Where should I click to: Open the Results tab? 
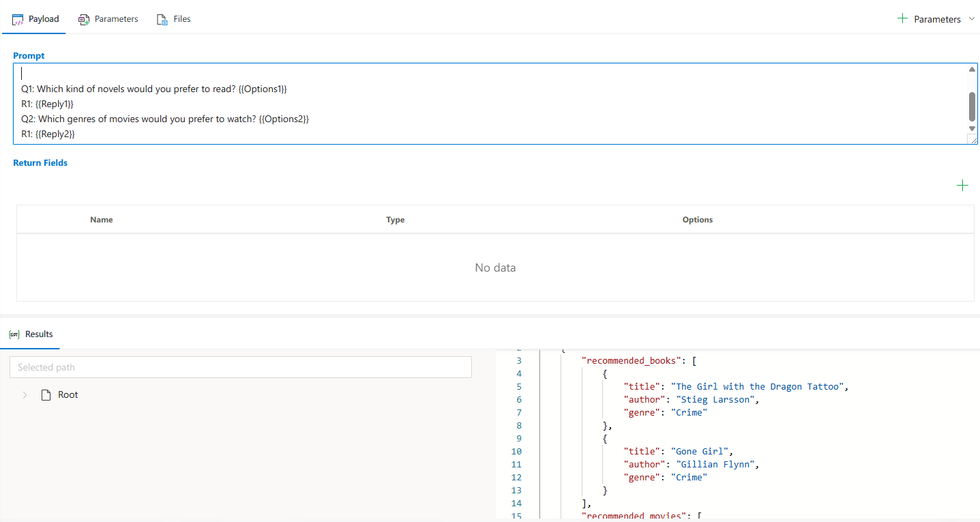click(31, 334)
